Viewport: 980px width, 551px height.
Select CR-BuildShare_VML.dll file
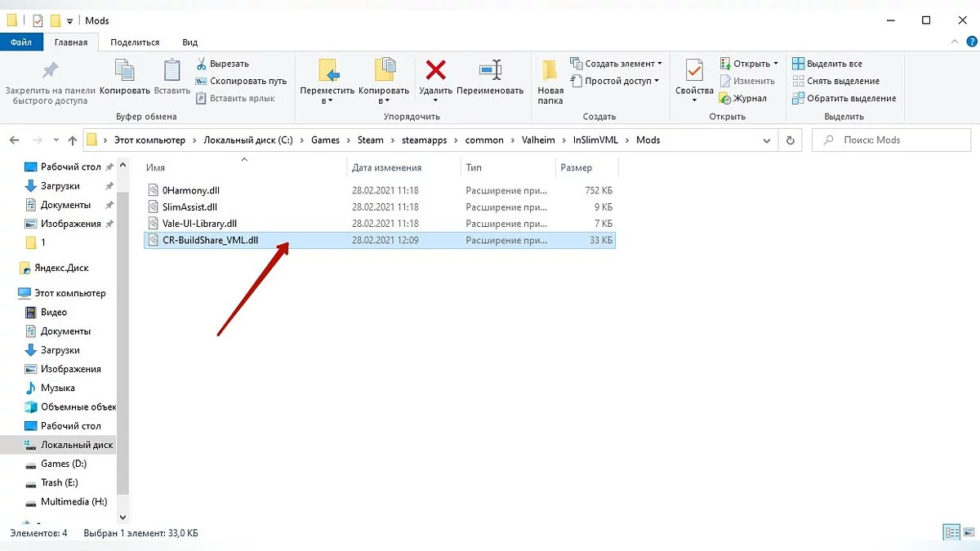(x=379, y=240)
